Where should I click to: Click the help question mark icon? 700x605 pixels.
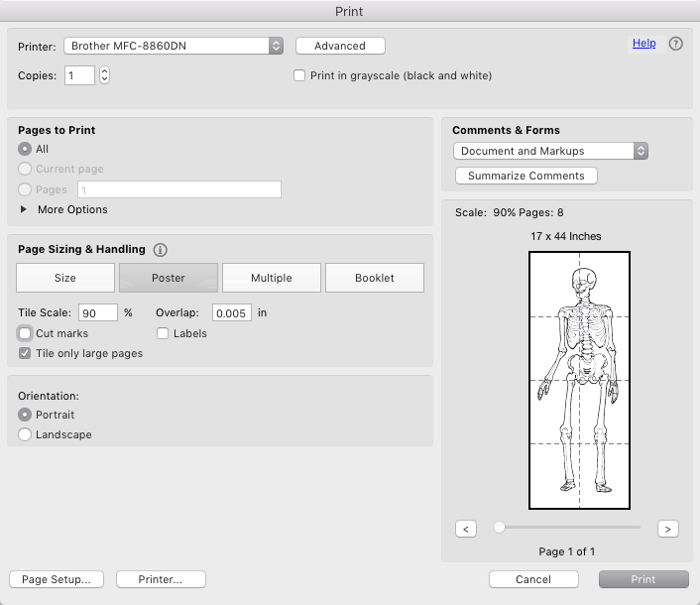pyautogui.click(x=675, y=44)
